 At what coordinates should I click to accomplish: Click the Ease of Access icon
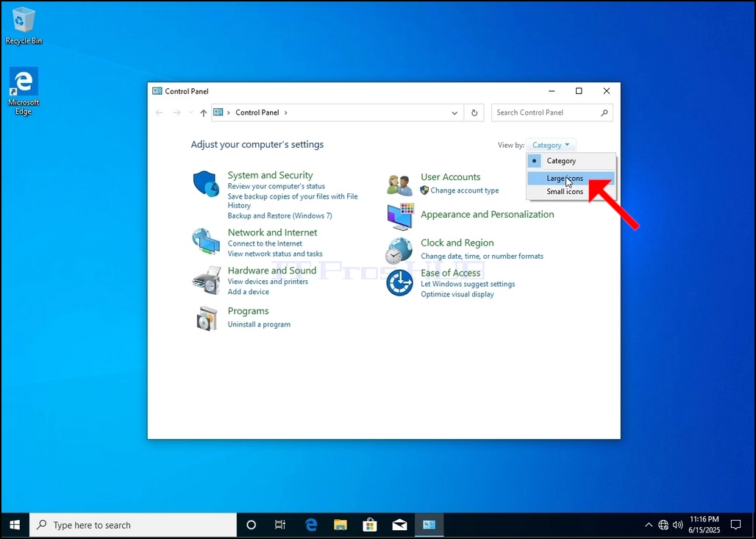(x=400, y=282)
